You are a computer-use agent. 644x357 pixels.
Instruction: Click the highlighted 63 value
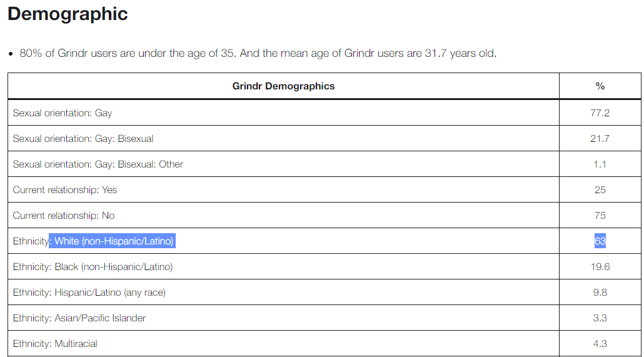pos(600,241)
